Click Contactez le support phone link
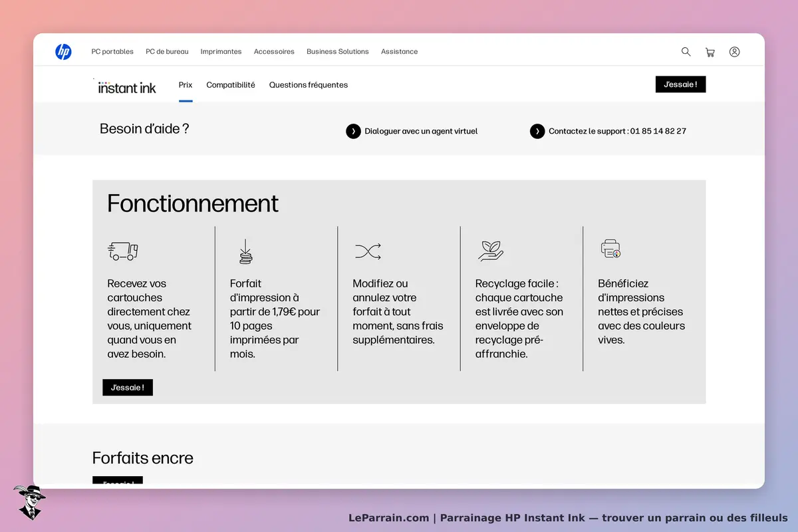 click(617, 132)
